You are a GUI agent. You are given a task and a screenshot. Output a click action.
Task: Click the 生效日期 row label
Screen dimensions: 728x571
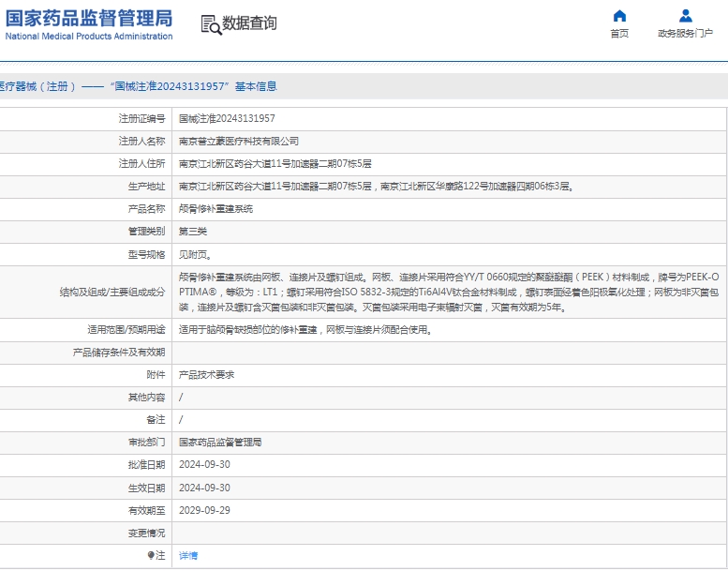point(146,488)
